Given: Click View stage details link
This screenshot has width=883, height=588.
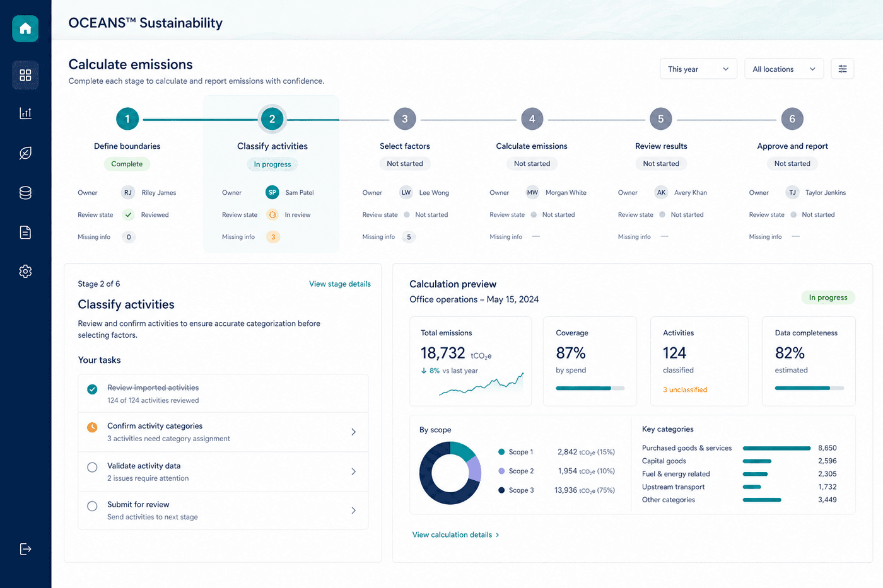Looking at the screenshot, I should [x=340, y=284].
